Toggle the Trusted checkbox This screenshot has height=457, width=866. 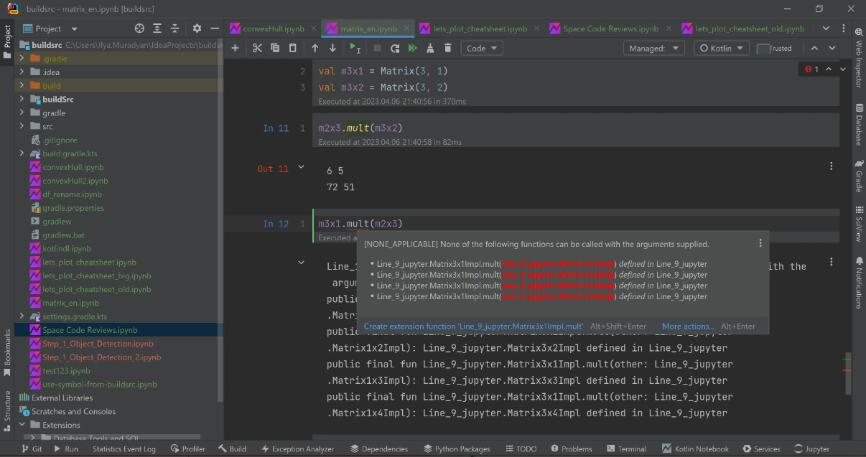pyautogui.click(x=764, y=48)
